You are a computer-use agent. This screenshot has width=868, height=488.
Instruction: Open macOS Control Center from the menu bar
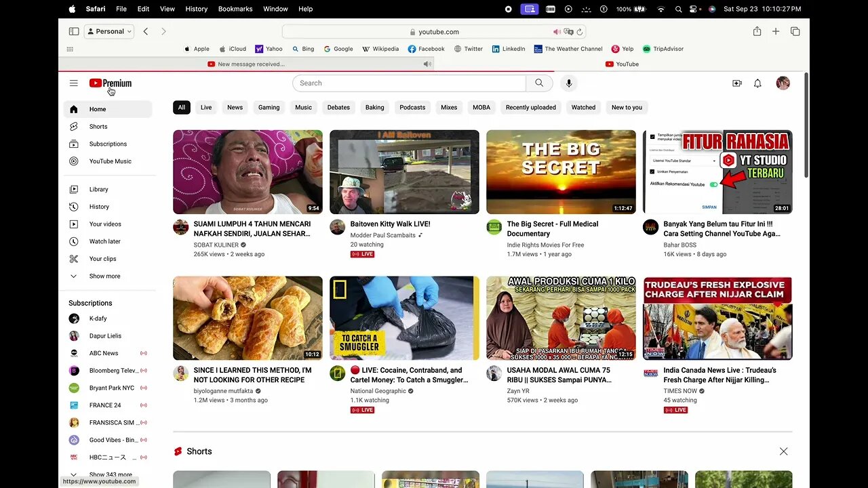[693, 9]
